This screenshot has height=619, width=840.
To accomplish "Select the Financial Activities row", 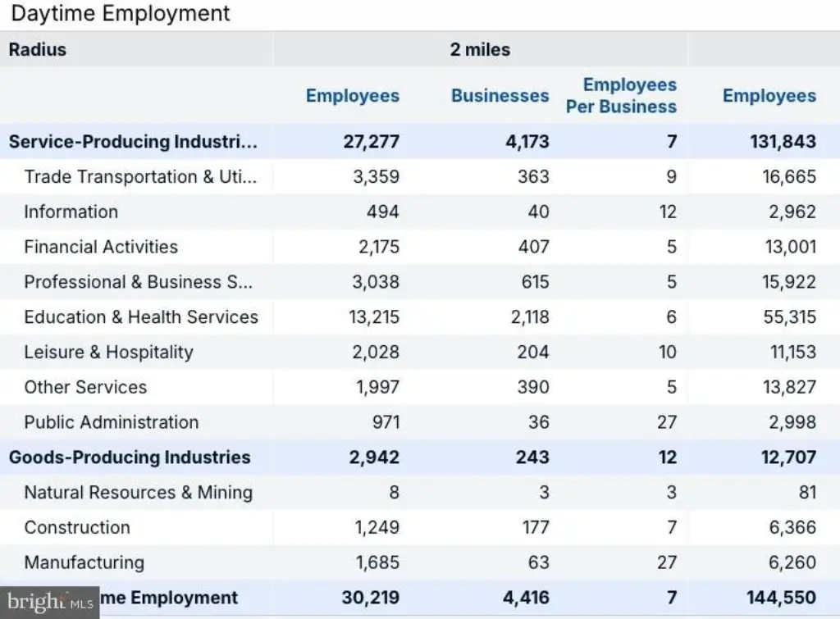I will (420, 247).
